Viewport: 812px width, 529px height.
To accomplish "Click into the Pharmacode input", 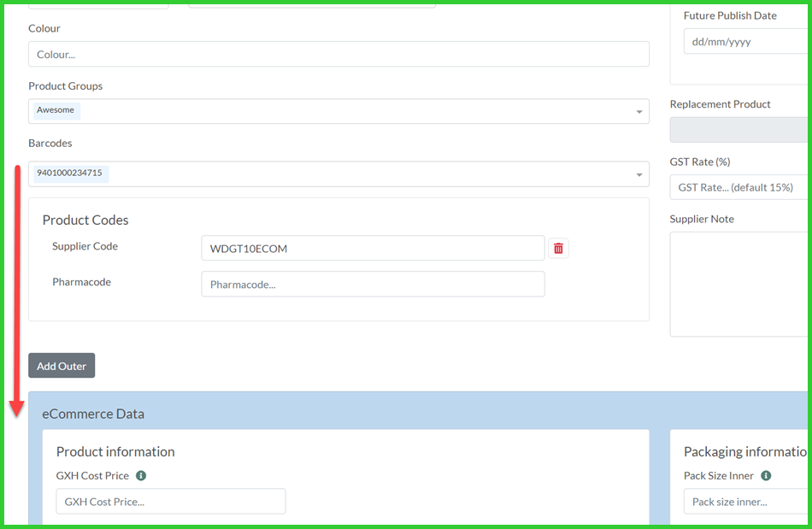I will pos(373,285).
